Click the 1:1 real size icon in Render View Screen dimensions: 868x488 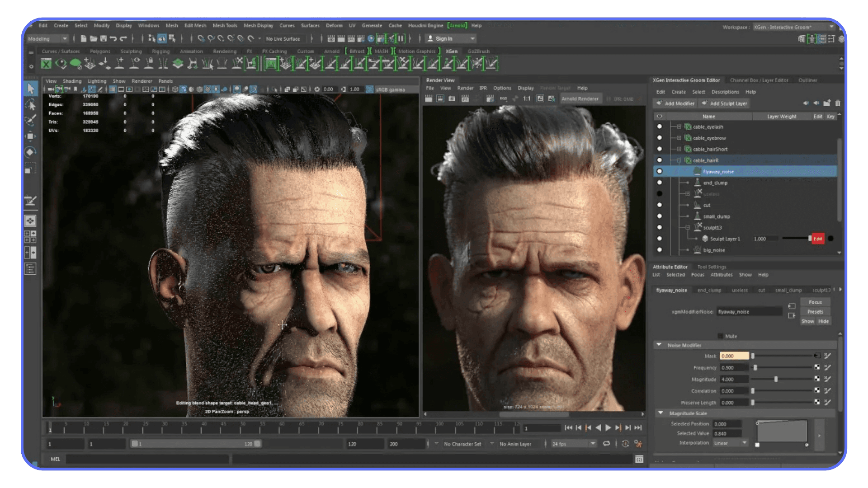click(527, 99)
